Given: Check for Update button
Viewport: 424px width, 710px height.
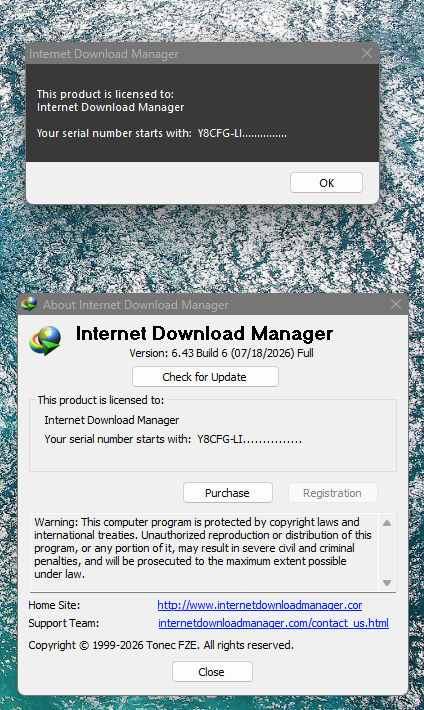Looking at the screenshot, I should [x=205, y=377].
